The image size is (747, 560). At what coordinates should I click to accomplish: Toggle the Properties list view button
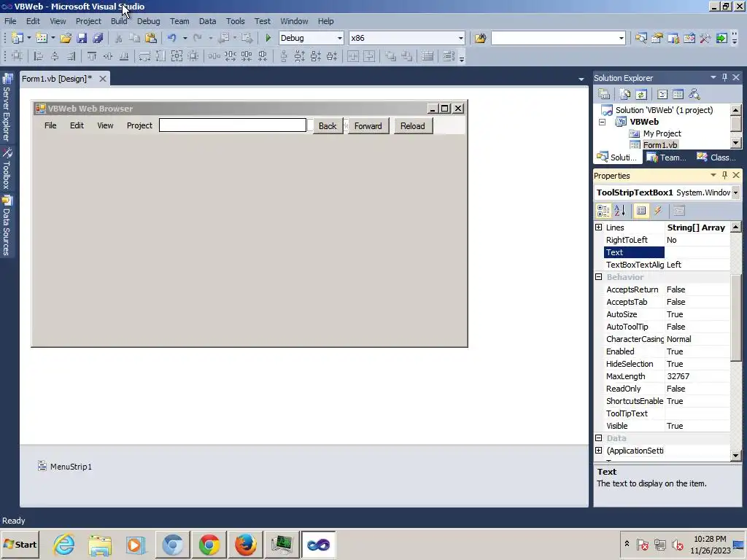point(641,211)
